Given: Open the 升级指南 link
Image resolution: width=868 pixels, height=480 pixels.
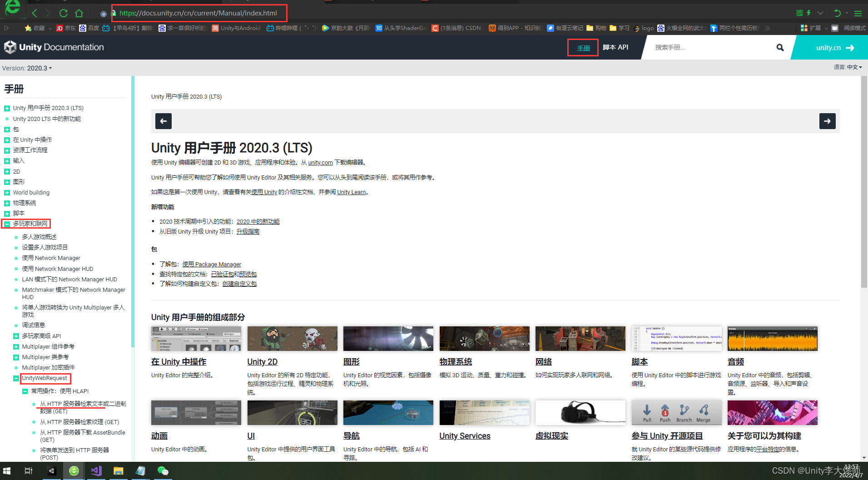Looking at the screenshot, I should tap(248, 232).
